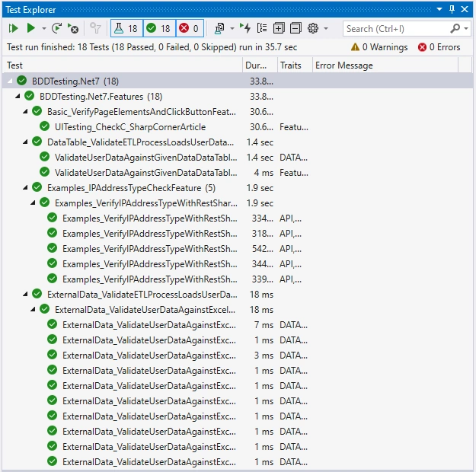Click passed icon of BDDTesting.Net7.Features
Image resolution: width=476 pixels, height=472 pixels.
(x=29, y=96)
